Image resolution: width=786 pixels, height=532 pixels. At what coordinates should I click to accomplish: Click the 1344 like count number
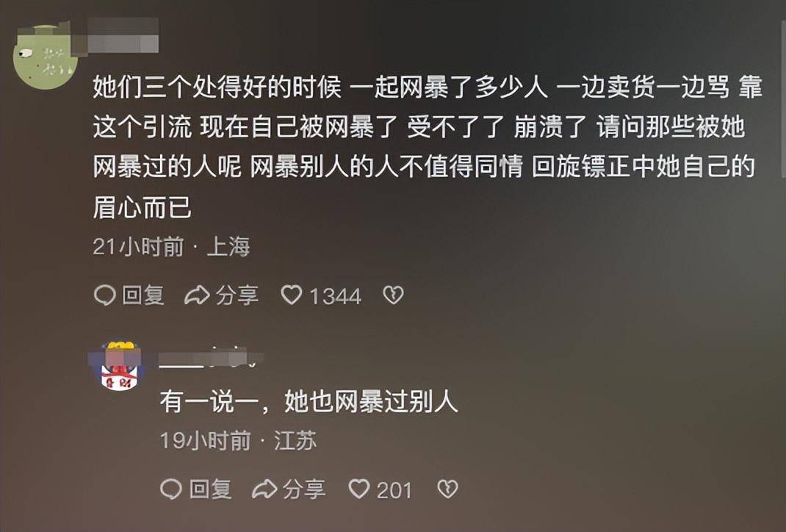click(x=335, y=296)
